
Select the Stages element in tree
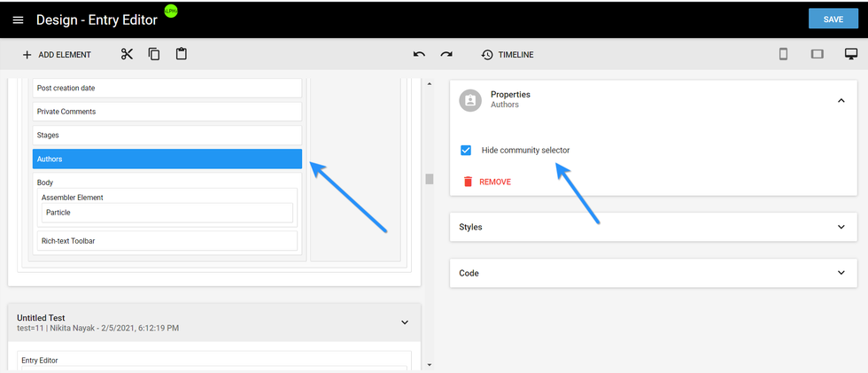[x=167, y=136]
